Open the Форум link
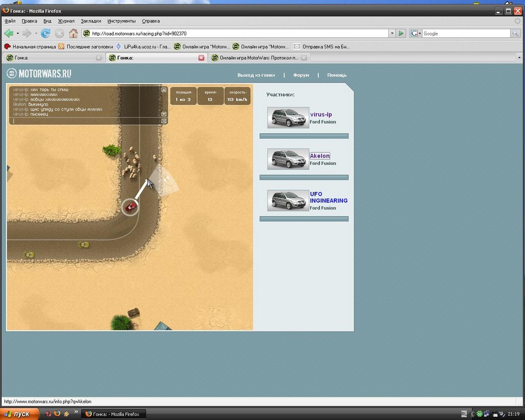The height and width of the screenshot is (420, 525). 301,75
